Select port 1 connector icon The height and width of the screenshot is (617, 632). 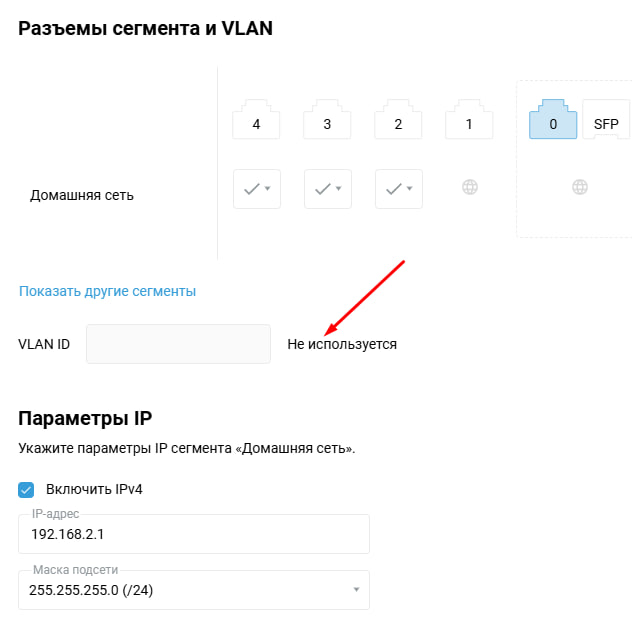pos(469,119)
